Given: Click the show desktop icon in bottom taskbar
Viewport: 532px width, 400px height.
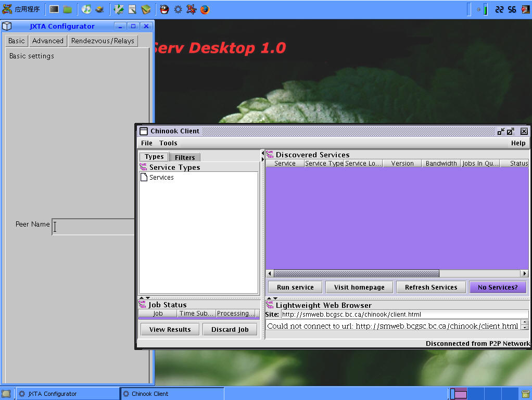Looking at the screenshot, I should coord(6,394).
